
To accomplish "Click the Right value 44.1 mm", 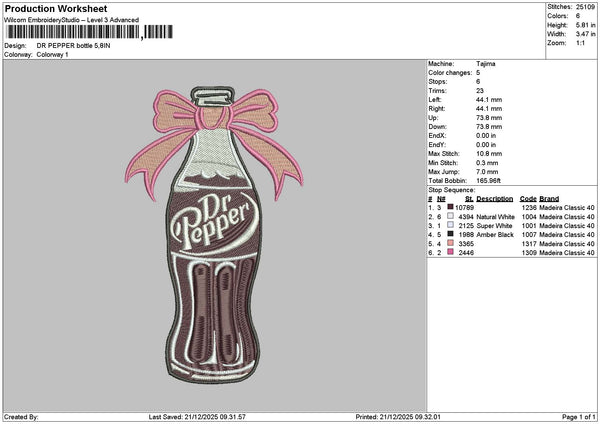I will tap(489, 109).
